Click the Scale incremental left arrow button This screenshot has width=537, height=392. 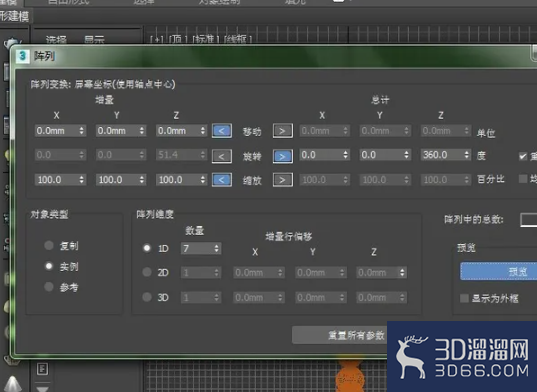pyautogui.click(x=222, y=180)
